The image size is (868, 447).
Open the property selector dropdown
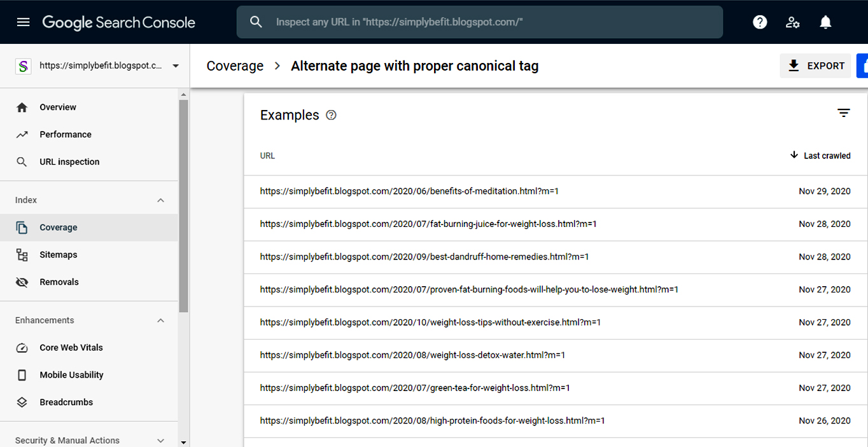point(176,65)
